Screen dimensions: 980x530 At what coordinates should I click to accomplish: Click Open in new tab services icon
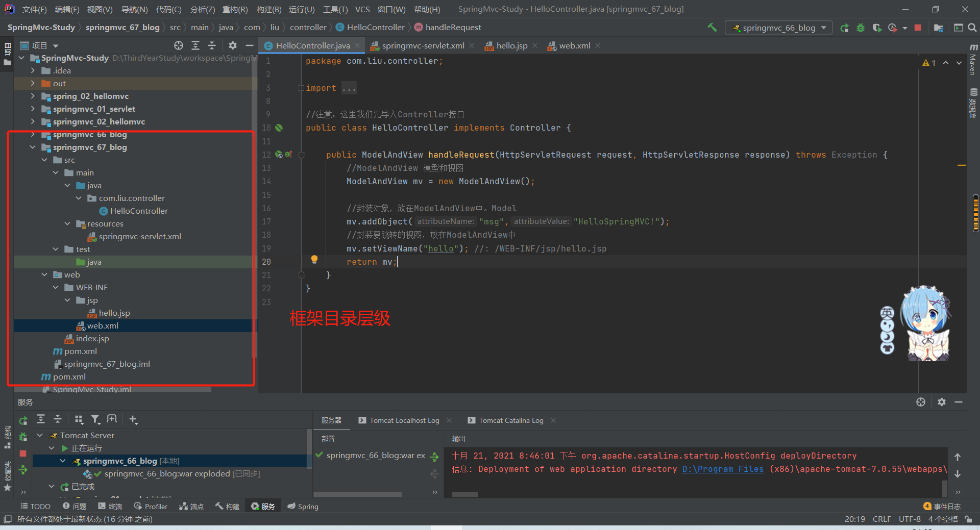[x=112, y=419]
